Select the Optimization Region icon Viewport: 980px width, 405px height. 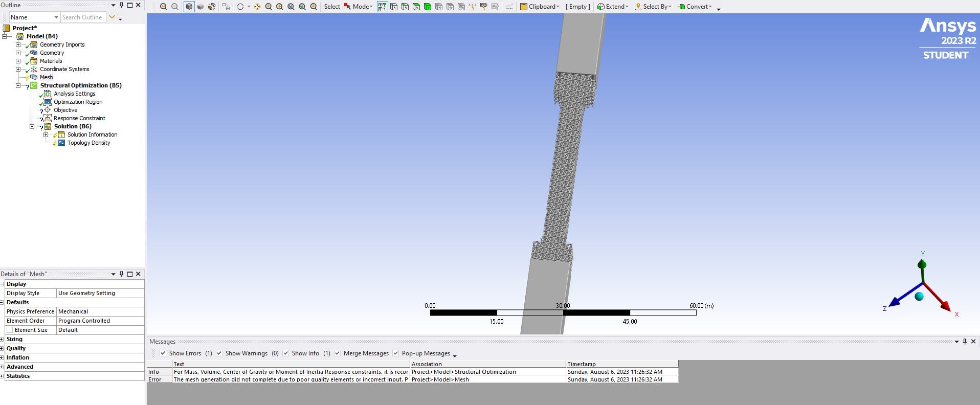coord(48,102)
